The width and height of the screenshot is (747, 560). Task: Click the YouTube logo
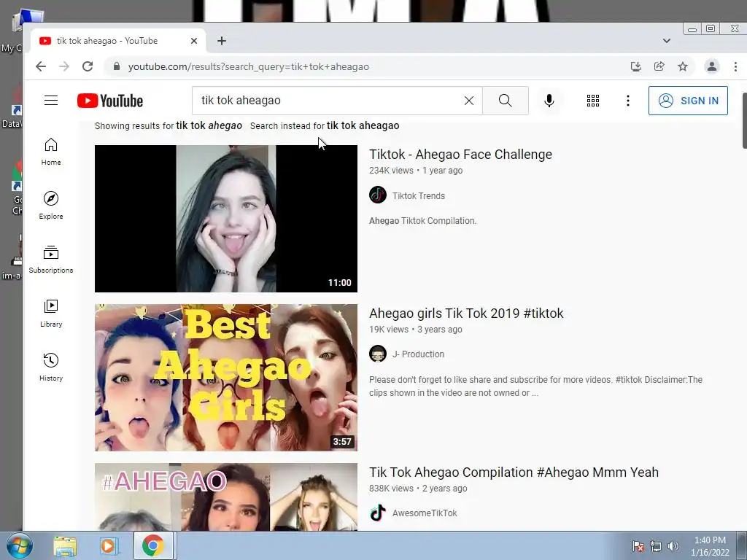point(110,101)
